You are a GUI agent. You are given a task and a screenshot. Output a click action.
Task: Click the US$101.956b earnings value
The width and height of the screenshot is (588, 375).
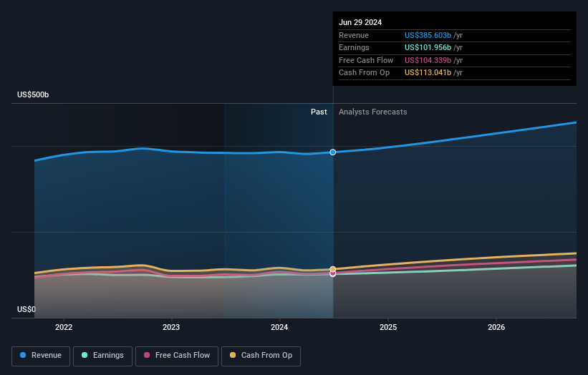[428, 47]
